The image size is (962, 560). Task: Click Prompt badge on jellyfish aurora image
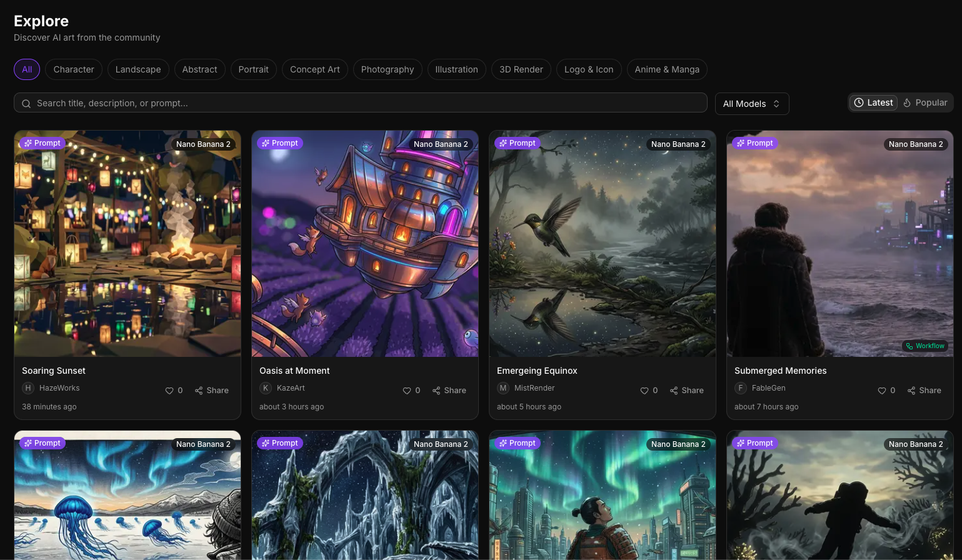pos(43,443)
